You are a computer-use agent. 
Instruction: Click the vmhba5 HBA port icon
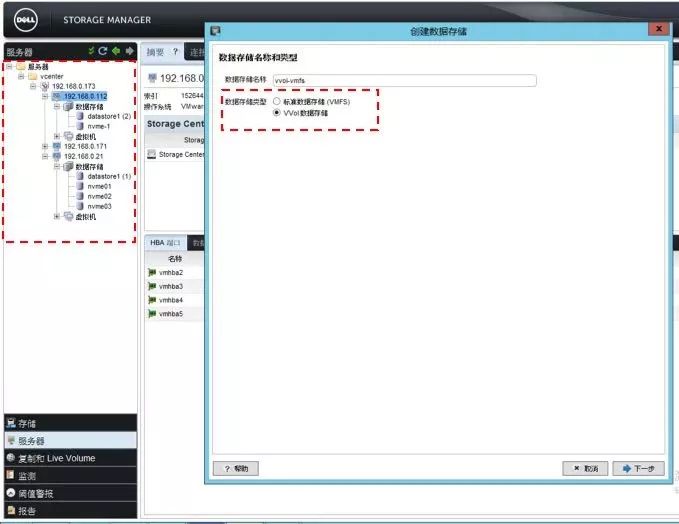[x=152, y=314]
